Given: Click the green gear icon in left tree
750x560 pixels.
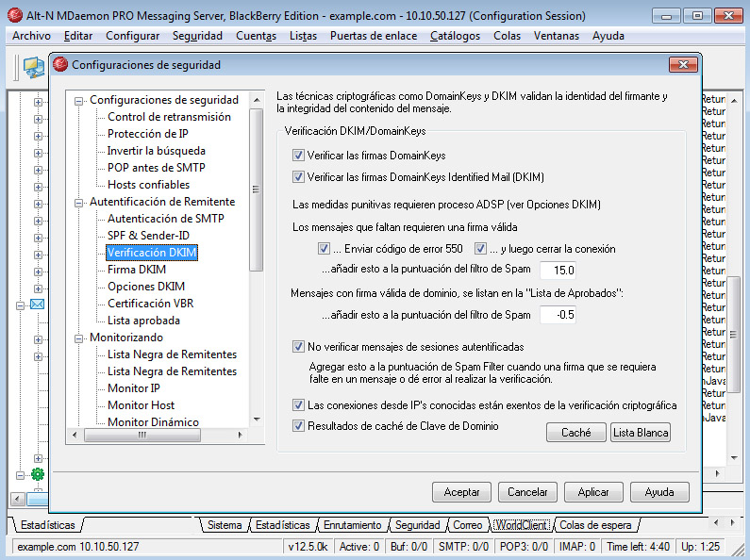Looking at the screenshot, I should pos(38,474).
